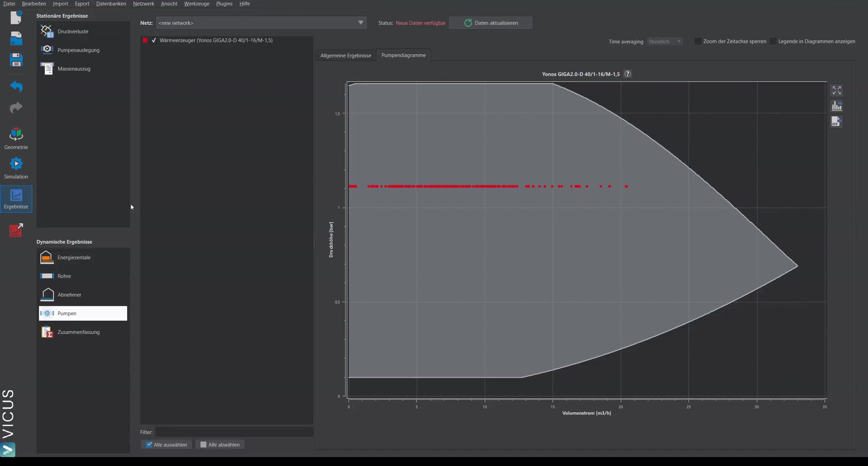This screenshot has width=868, height=466.
Task: Enable Legende in Diagrammen anzeigen
Action: 773,41
